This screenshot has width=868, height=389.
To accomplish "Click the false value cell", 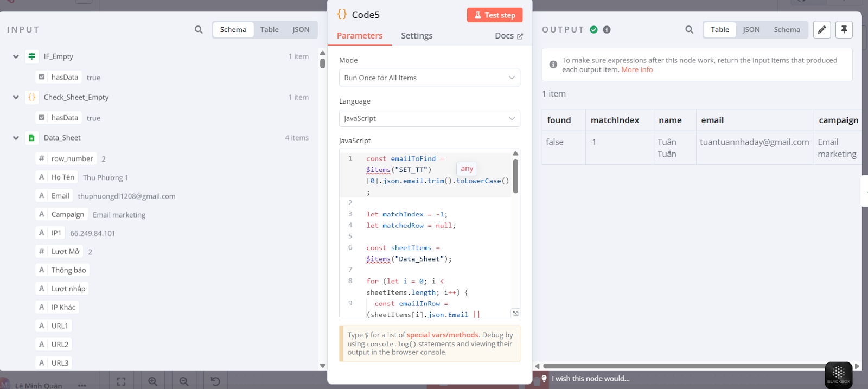I will coord(564,148).
